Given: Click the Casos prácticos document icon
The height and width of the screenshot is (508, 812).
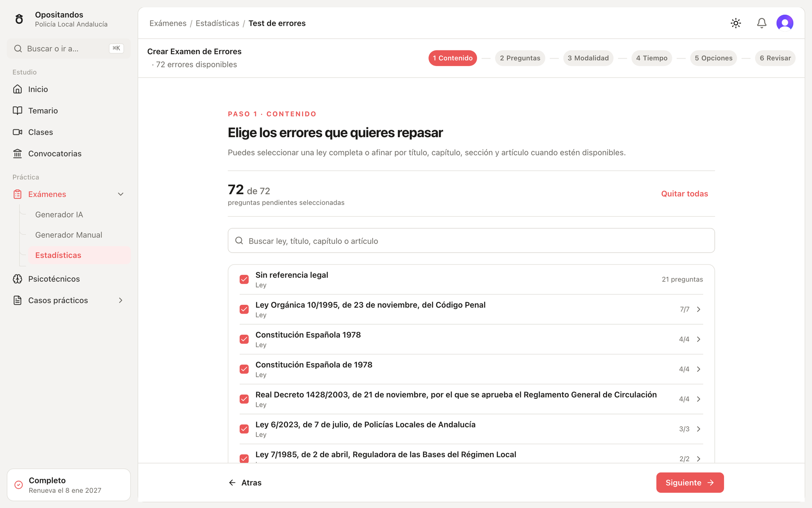Looking at the screenshot, I should point(17,300).
